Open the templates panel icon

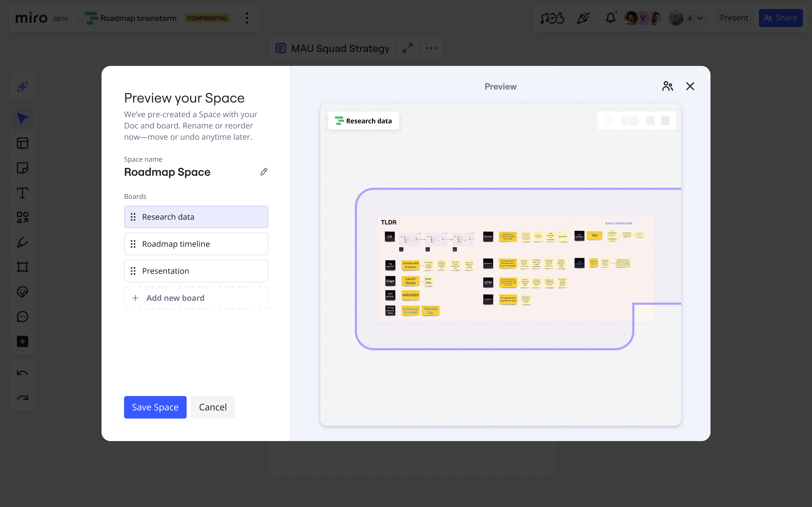[x=22, y=143]
